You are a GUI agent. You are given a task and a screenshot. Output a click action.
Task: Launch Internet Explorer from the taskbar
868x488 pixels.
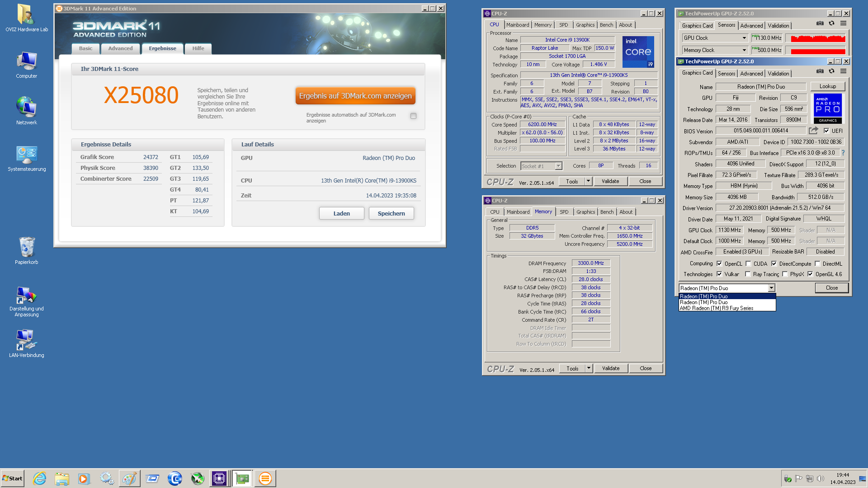(x=40, y=479)
